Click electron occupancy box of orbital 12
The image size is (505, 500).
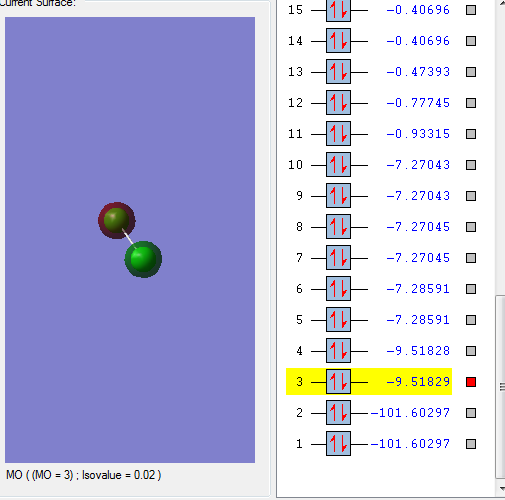(x=338, y=103)
